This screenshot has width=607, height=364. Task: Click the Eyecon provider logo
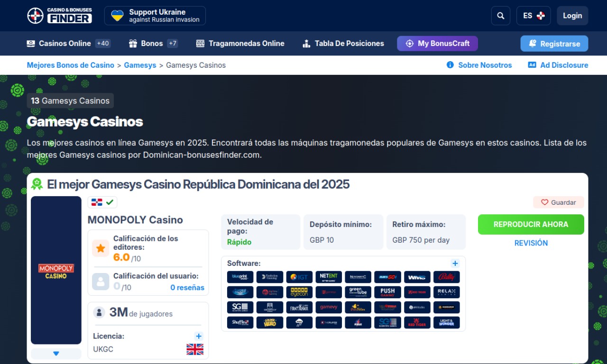299,292
